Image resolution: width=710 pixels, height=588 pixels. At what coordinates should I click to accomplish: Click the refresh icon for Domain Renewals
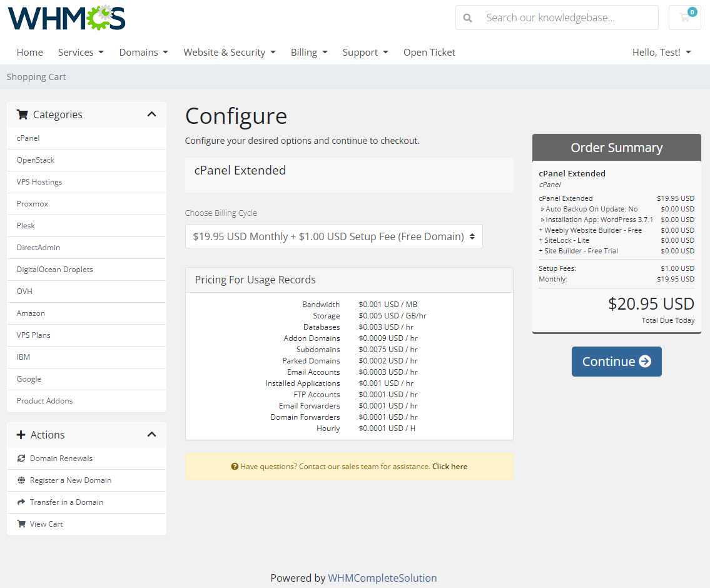point(21,457)
